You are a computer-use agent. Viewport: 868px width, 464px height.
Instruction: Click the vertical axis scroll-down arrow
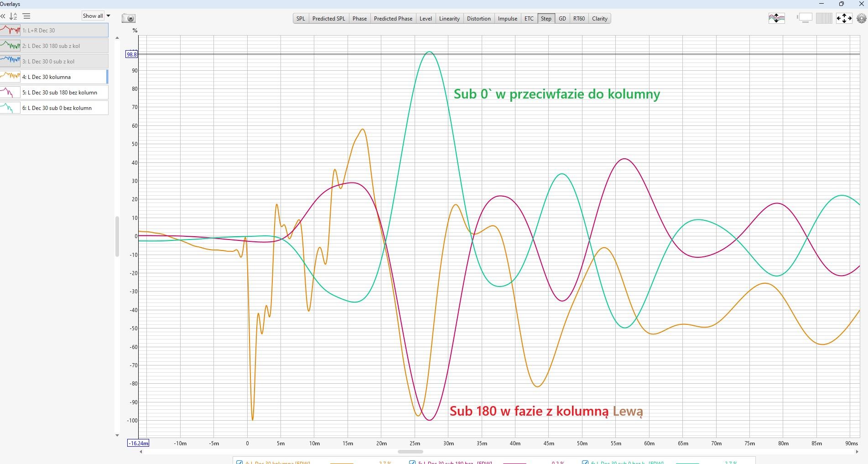click(x=117, y=435)
